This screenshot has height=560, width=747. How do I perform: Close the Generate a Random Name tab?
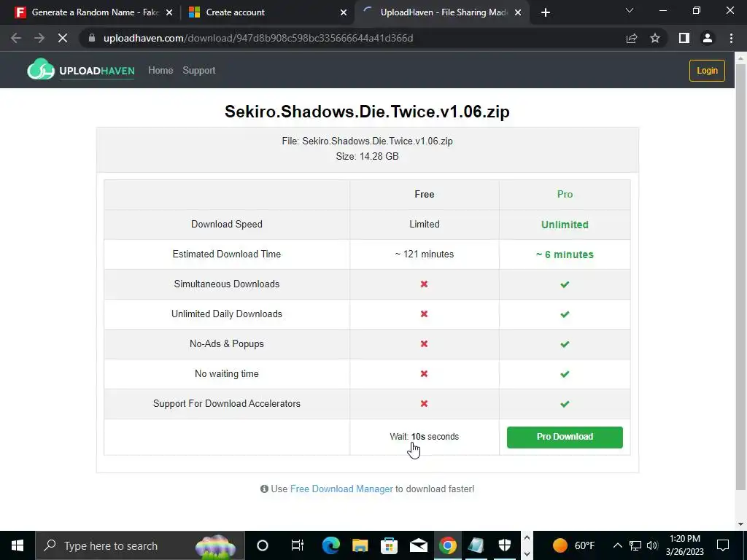point(169,12)
